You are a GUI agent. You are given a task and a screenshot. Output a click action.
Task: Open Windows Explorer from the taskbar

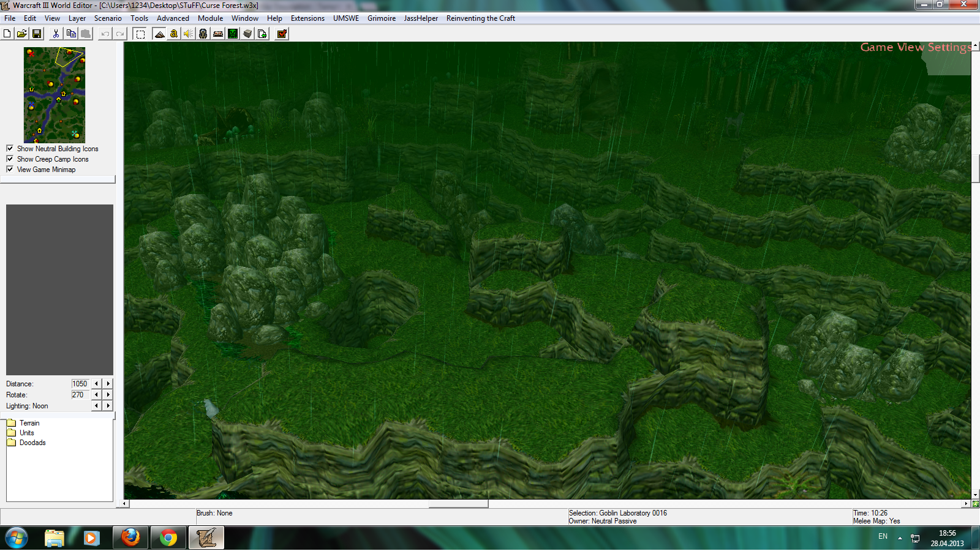click(x=55, y=538)
